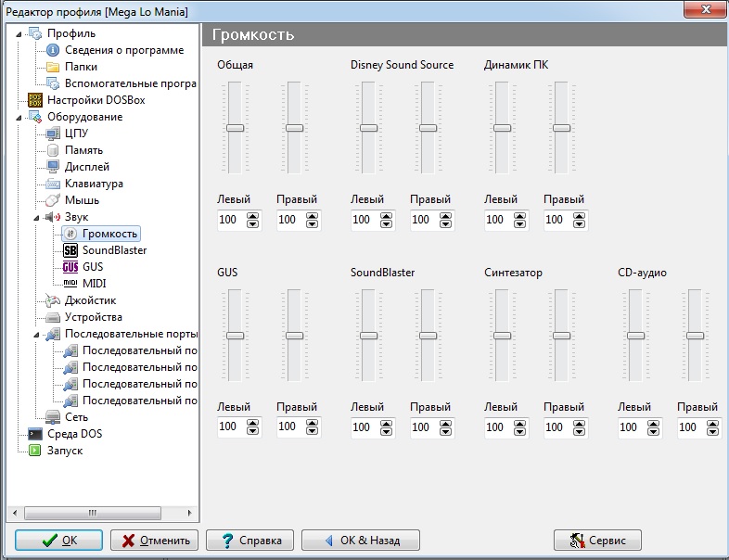Click the Отменить cancel button
The image size is (729, 560).
point(154,540)
